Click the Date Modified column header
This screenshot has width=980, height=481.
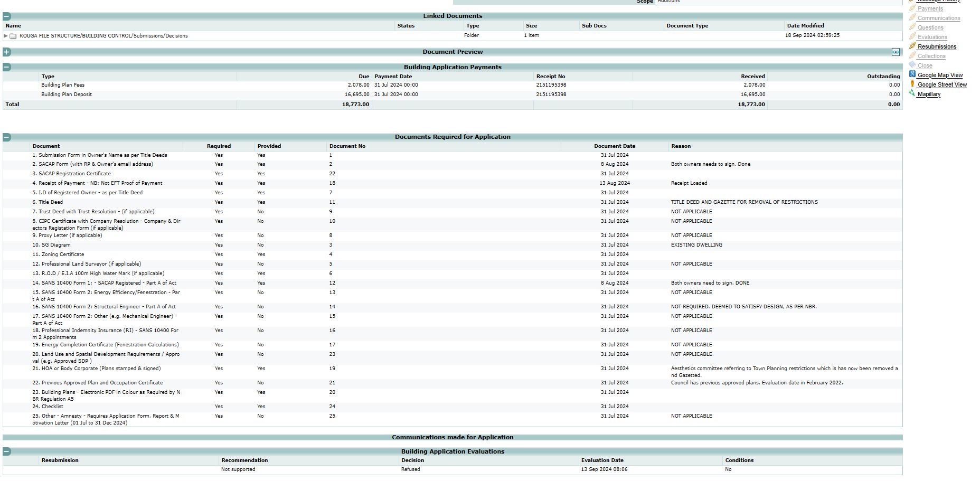[x=805, y=25]
